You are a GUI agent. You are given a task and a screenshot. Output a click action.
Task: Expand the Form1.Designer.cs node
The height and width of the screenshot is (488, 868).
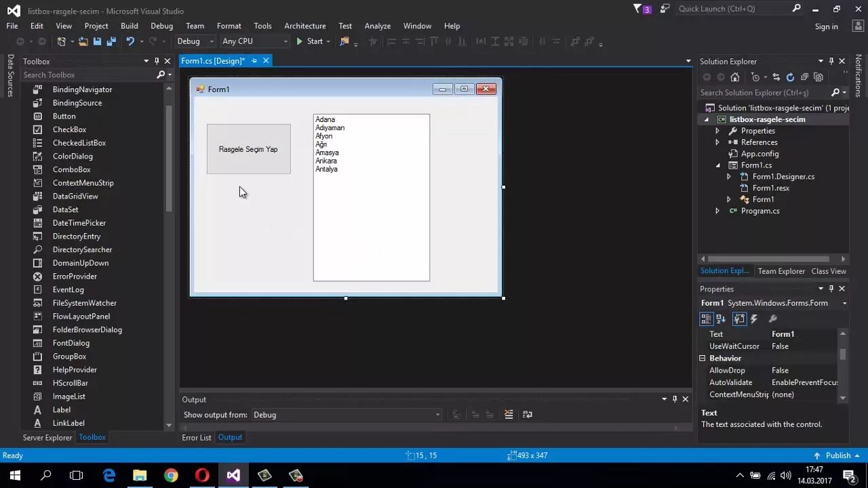[729, 177]
